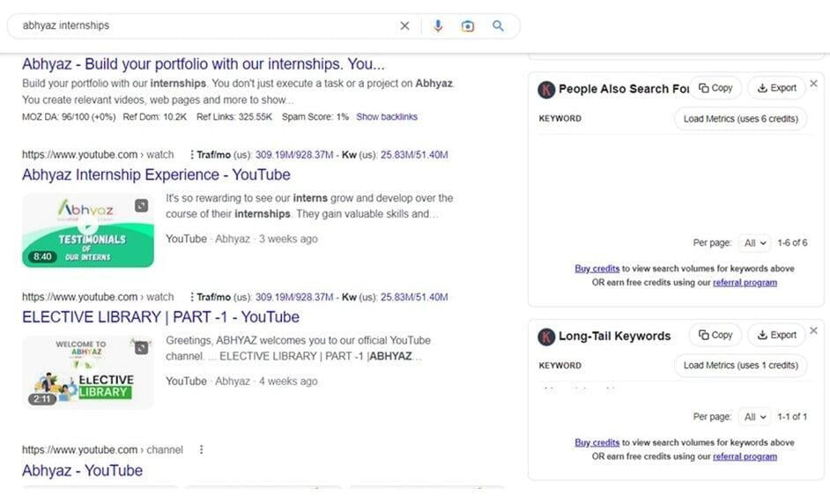Open 'referral program' link in Long-Tail Keywords
Image resolution: width=830 pixels, height=504 pixels.
pos(745,456)
